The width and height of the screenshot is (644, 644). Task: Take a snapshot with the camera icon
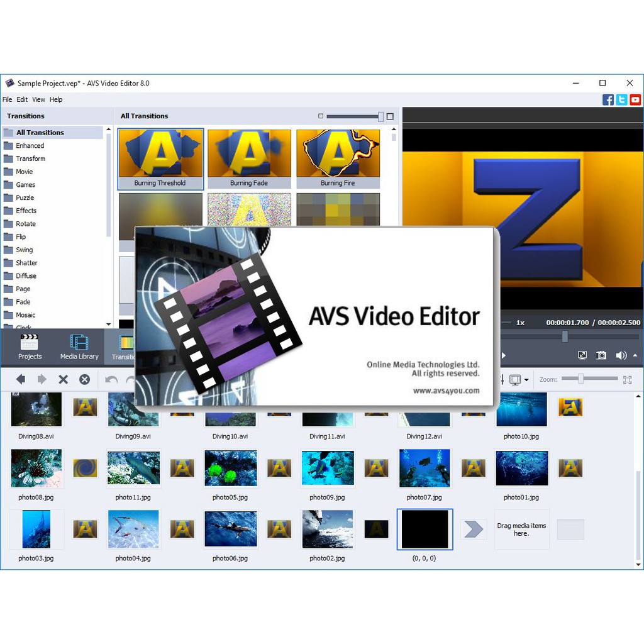pos(601,355)
